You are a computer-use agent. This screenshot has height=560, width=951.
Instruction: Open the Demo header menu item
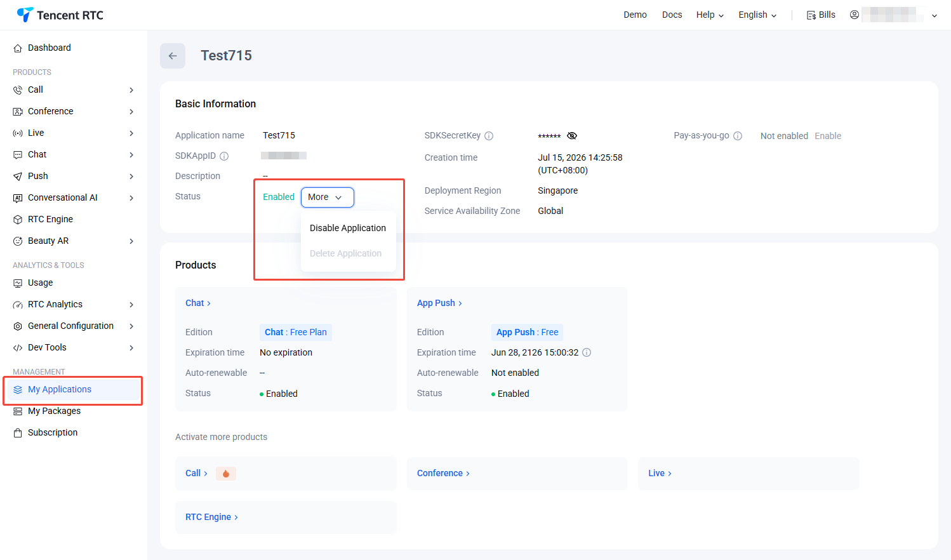pyautogui.click(x=635, y=15)
